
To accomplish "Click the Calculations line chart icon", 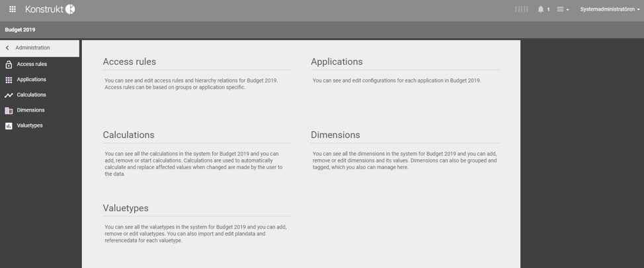I will click(x=9, y=95).
